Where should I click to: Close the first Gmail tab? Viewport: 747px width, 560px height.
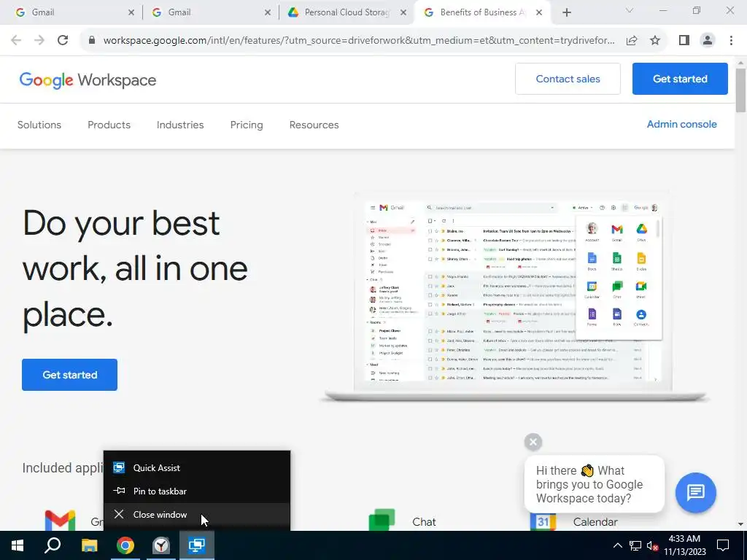[131, 13]
